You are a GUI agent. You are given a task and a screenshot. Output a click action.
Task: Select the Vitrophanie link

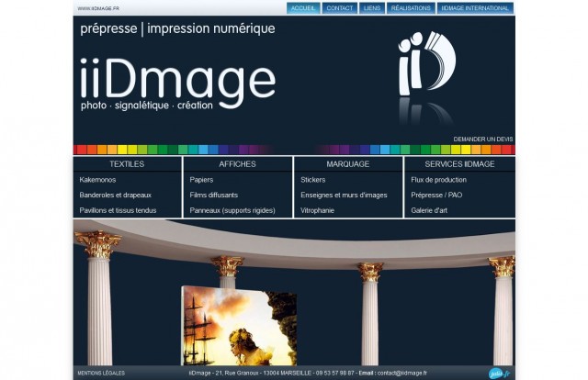pyautogui.click(x=317, y=210)
